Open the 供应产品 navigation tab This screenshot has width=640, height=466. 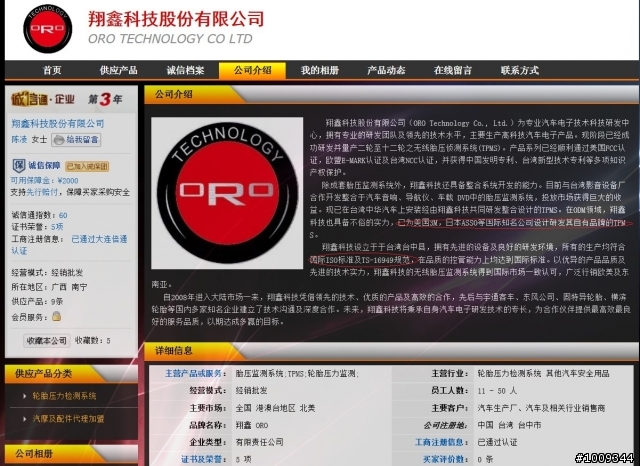tap(118, 70)
